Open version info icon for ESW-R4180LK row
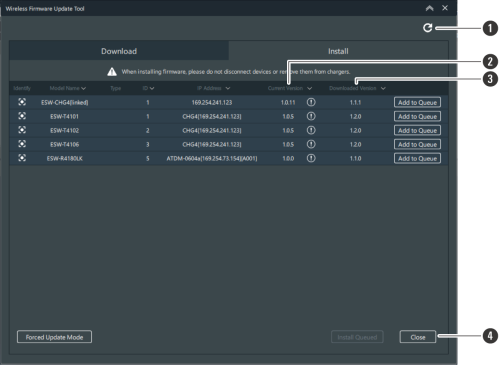Image resolution: width=500 pixels, height=365 pixels. pyautogui.click(x=311, y=158)
